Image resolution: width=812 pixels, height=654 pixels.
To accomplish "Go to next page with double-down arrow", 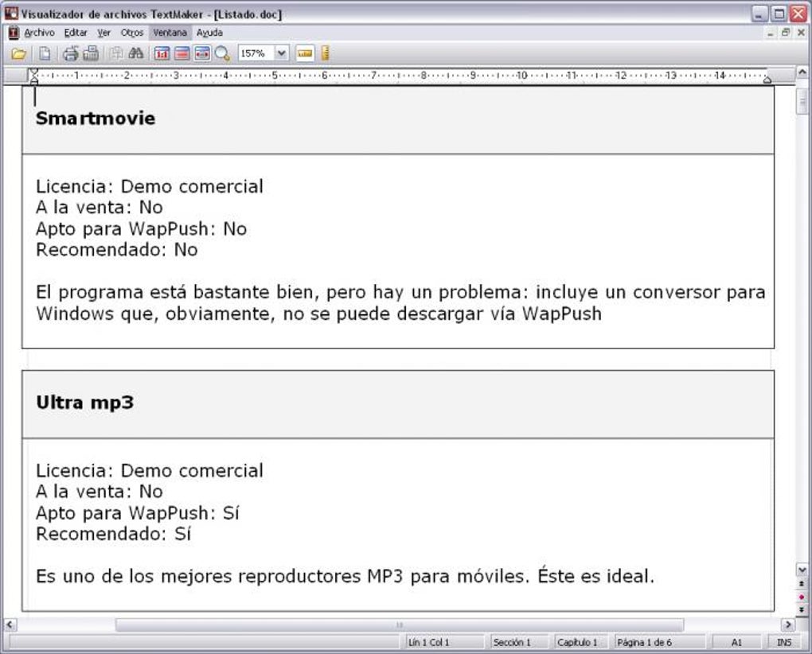I will (802, 609).
